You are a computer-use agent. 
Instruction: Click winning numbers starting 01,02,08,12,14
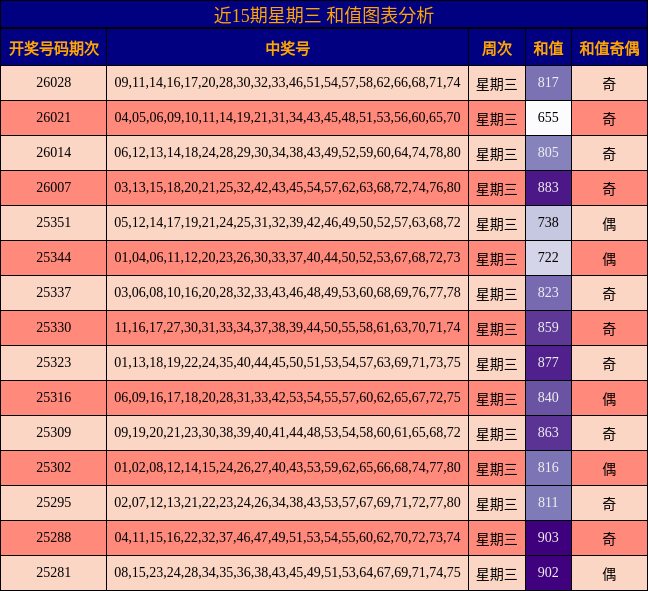(287, 468)
